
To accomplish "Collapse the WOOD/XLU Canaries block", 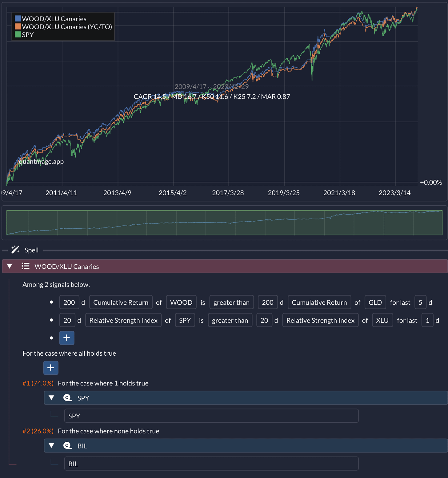I will click(10, 266).
